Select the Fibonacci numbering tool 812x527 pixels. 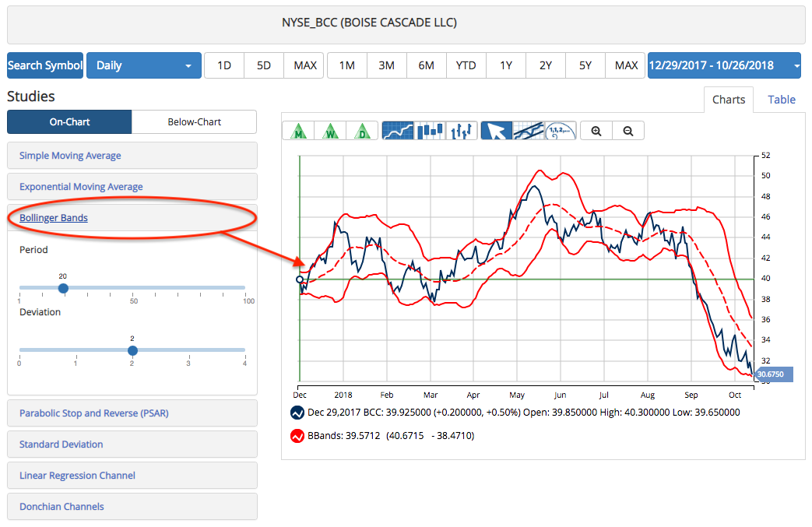pyautogui.click(x=561, y=131)
